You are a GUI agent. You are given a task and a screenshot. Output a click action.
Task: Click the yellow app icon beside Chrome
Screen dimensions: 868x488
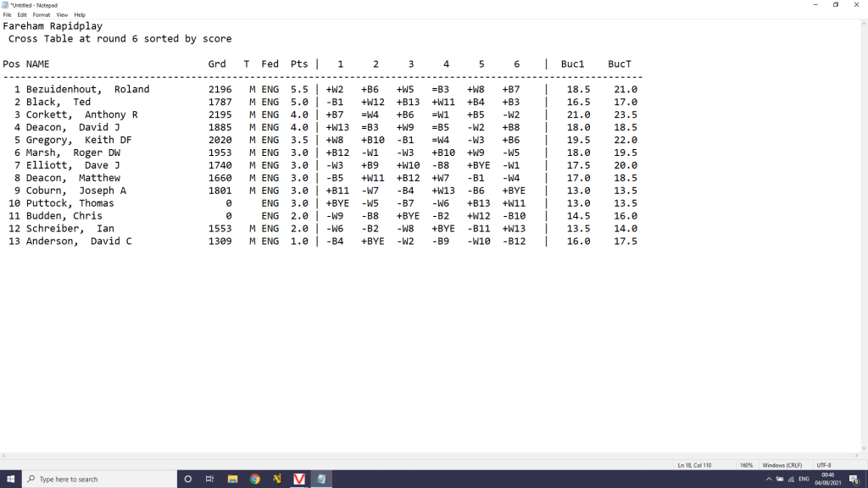pyautogui.click(x=277, y=479)
